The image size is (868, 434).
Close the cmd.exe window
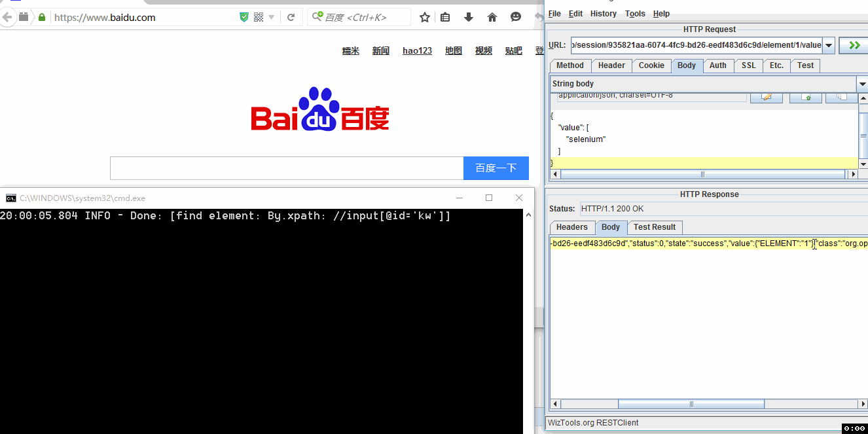tap(519, 198)
